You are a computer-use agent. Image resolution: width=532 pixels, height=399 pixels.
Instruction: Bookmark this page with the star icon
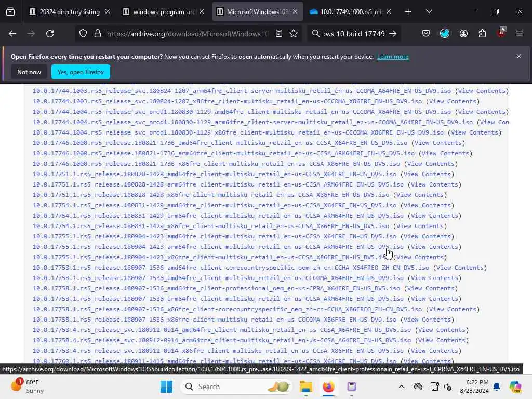[294, 33]
